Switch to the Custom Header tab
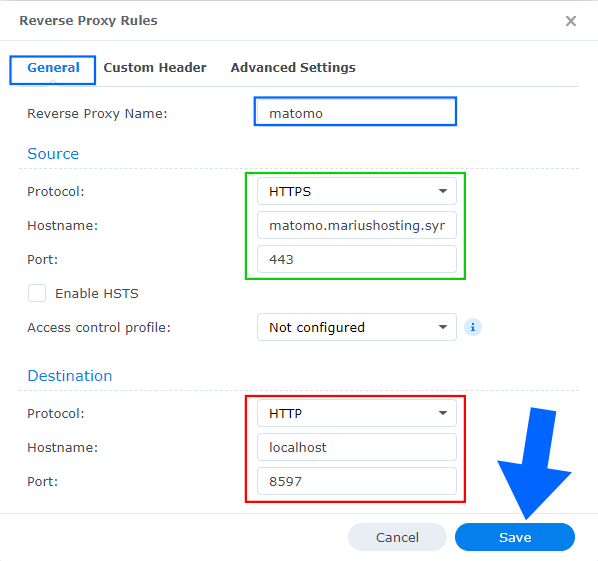 [155, 68]
